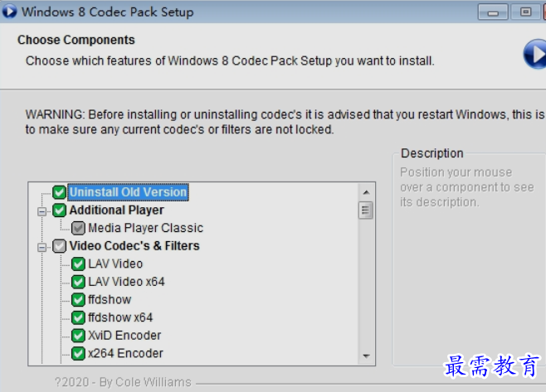Click the components list scrollbar thumb
This screenshot has width=546, height=392.
366,210
